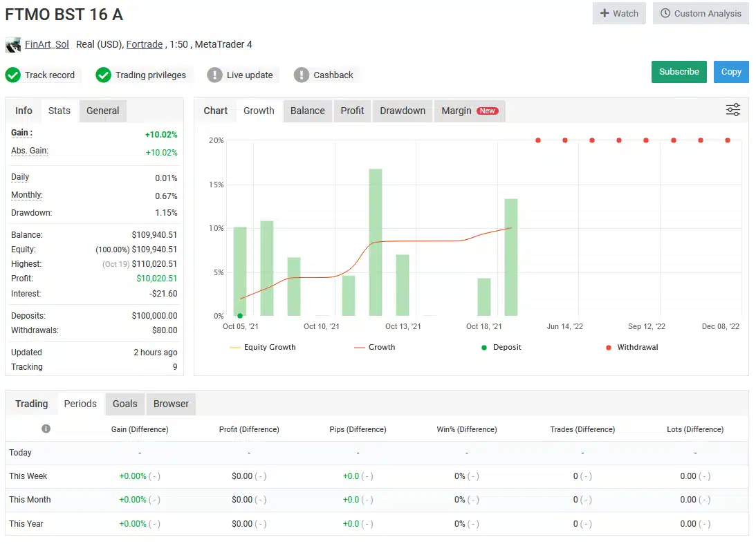Click the This Month row label
This screenshot has height=544, width=756.
coord(30,500)
